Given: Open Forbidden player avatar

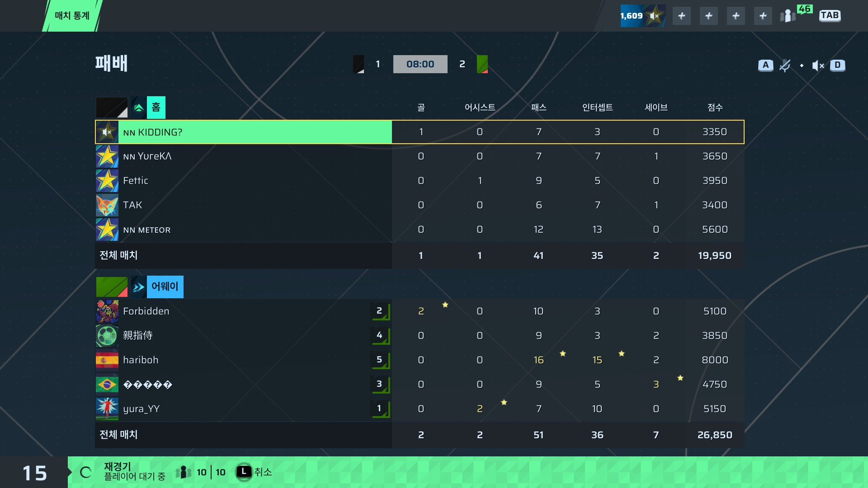Looking at the screenshot, I should (107, 311).
